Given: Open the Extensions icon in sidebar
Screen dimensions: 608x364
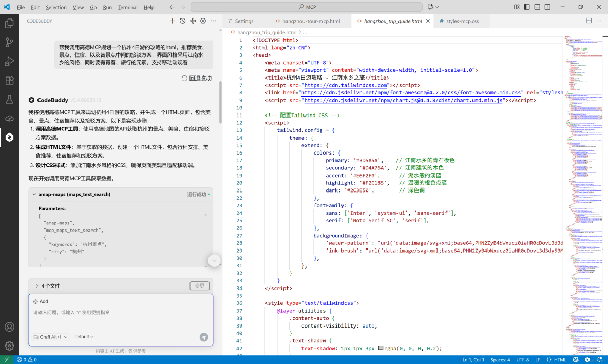Looking at the screenshot, I should tap(9, 81).
